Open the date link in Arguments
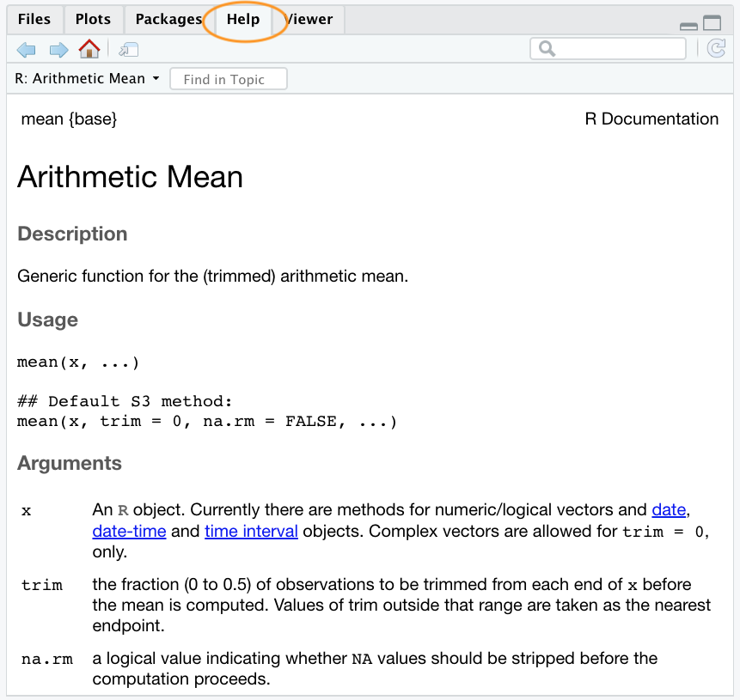Viewport: 740px width, 700px height. 669,509
